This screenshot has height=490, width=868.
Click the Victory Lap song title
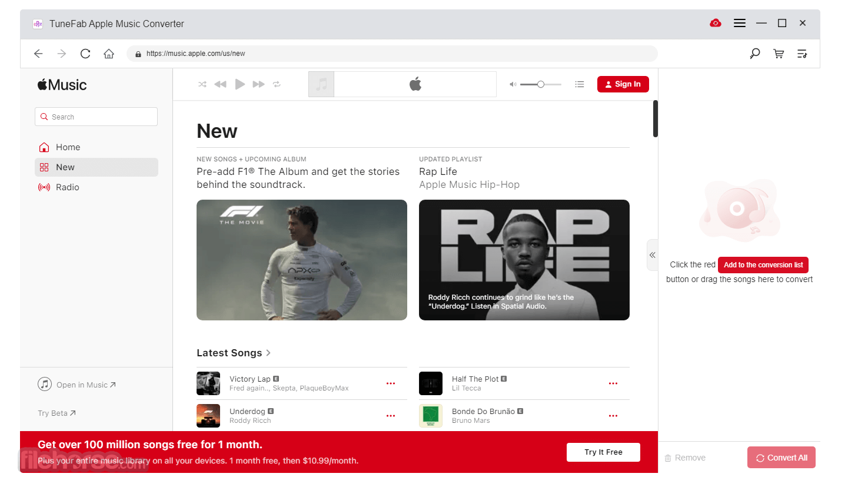pos(250,379)
